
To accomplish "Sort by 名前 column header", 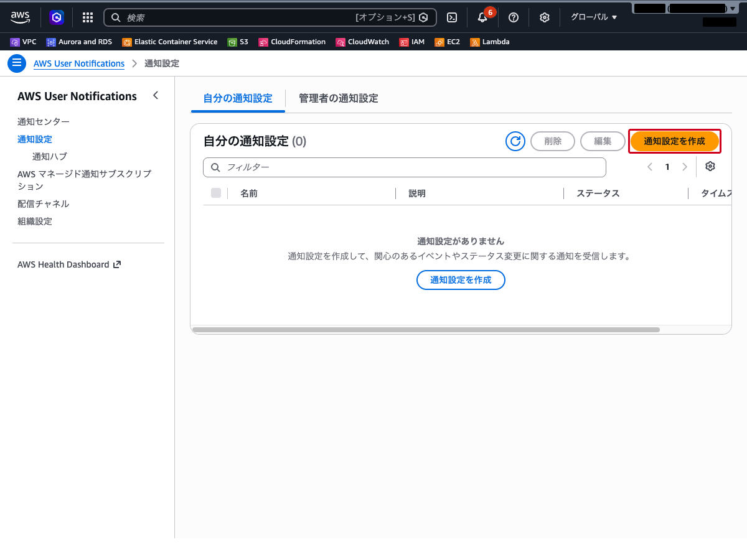I will (x=249, y=194).
